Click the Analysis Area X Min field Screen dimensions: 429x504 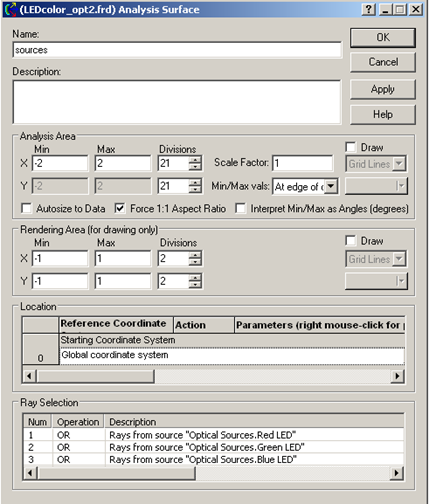click(60, 163)
